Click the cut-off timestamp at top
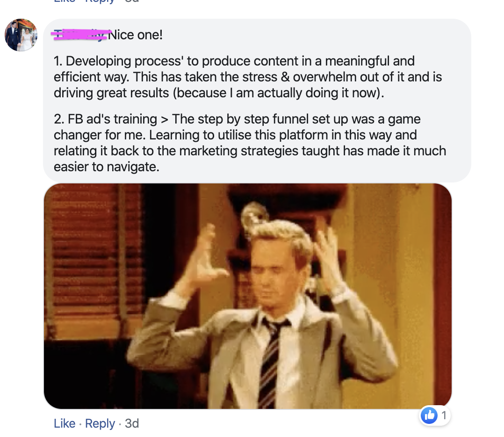504x437 pixels. 132,1
